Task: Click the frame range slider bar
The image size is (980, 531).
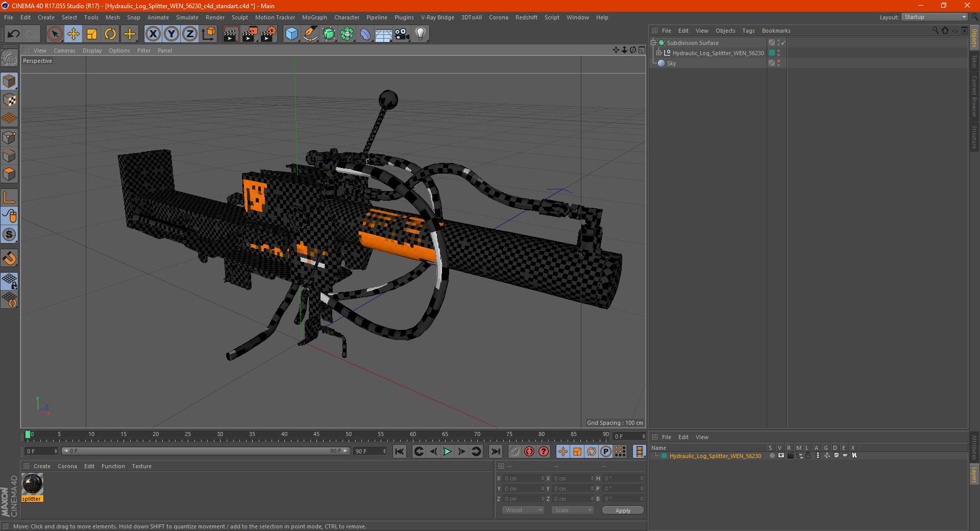Action: point(206,451)
